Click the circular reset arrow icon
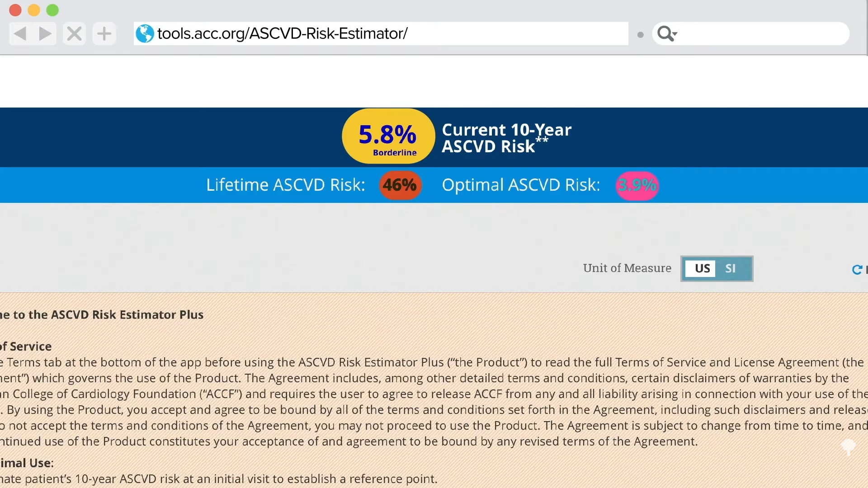868x488 pixels. [857, 270]
